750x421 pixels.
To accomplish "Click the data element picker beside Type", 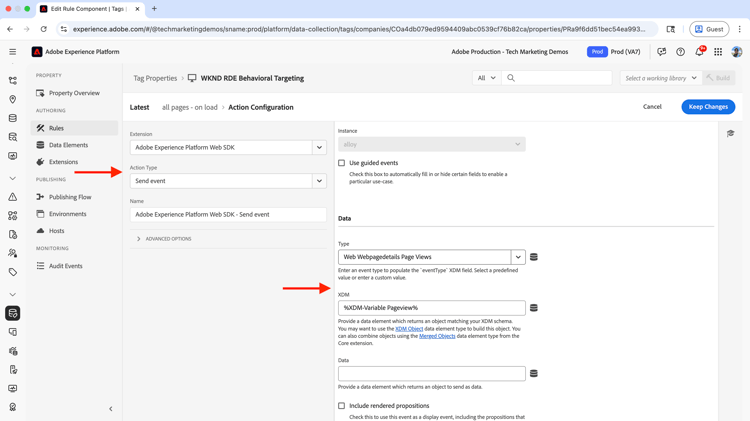I will (x=534, y=257).
